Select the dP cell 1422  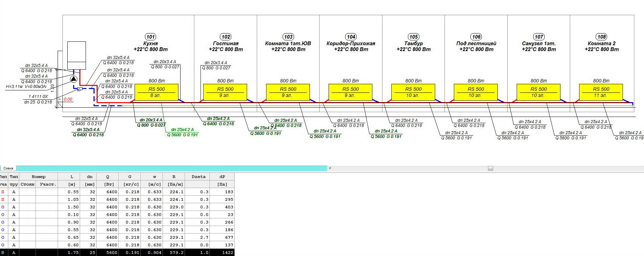(x=222, y=253)
